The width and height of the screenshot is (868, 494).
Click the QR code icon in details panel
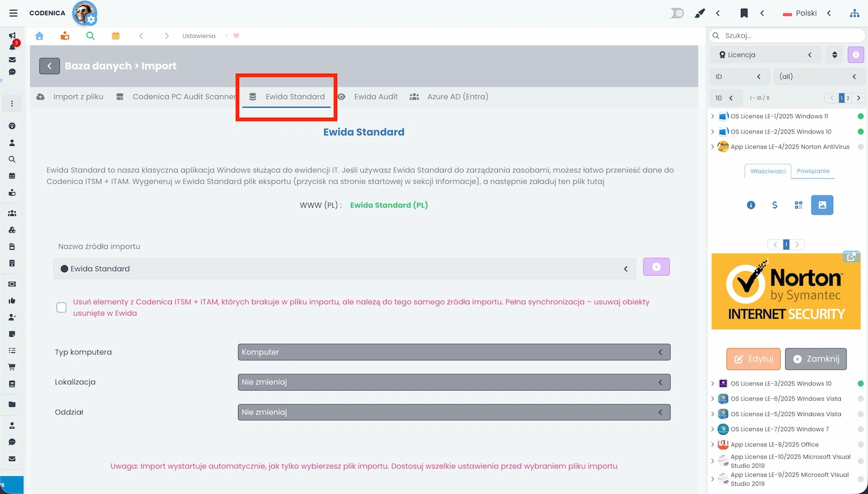coord(798,205)
